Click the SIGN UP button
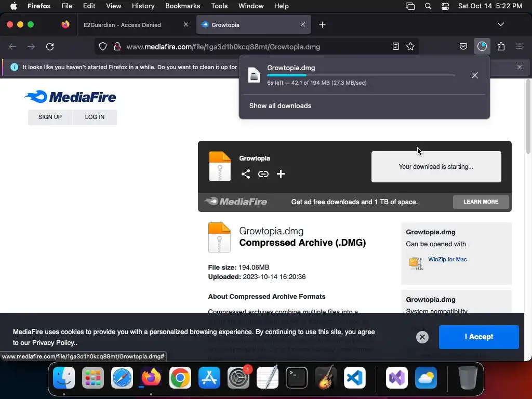The width and height of the screenshot is (532, 399). pos(50,117)
